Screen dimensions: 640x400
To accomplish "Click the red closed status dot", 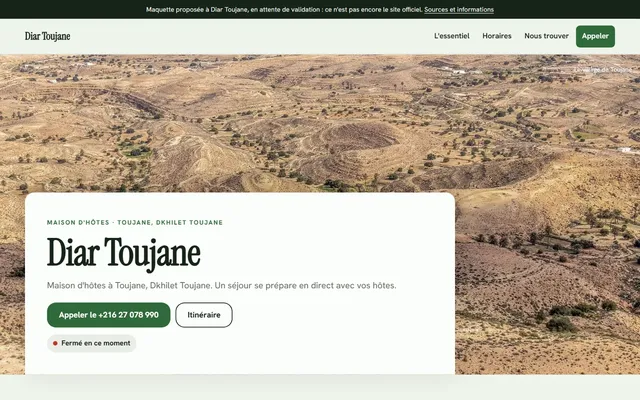I will 55,343.
